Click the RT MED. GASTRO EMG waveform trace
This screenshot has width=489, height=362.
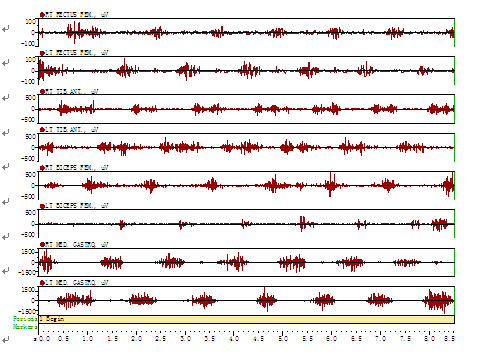(246, 262)
